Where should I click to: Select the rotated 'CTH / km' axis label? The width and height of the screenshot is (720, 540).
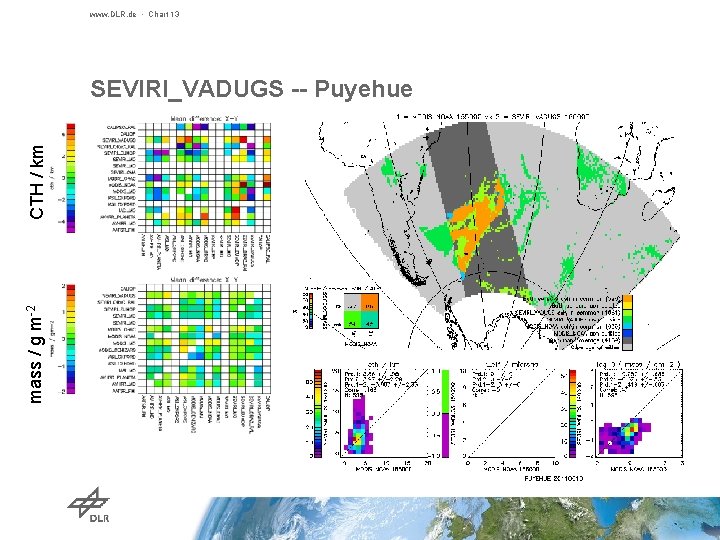pos(37,181)
